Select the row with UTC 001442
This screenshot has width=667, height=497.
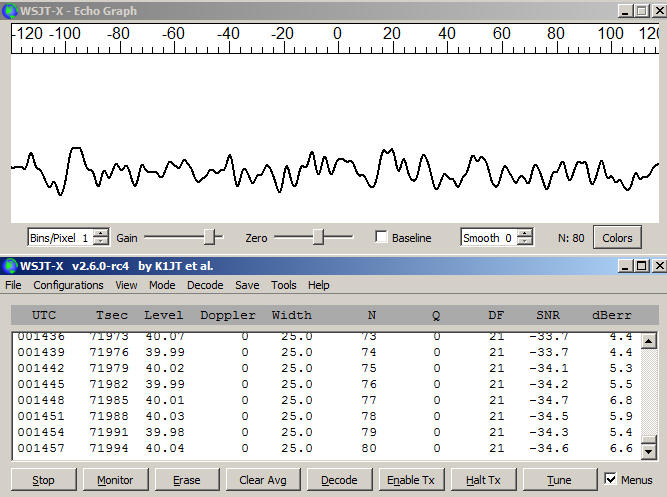click(325, 368)
